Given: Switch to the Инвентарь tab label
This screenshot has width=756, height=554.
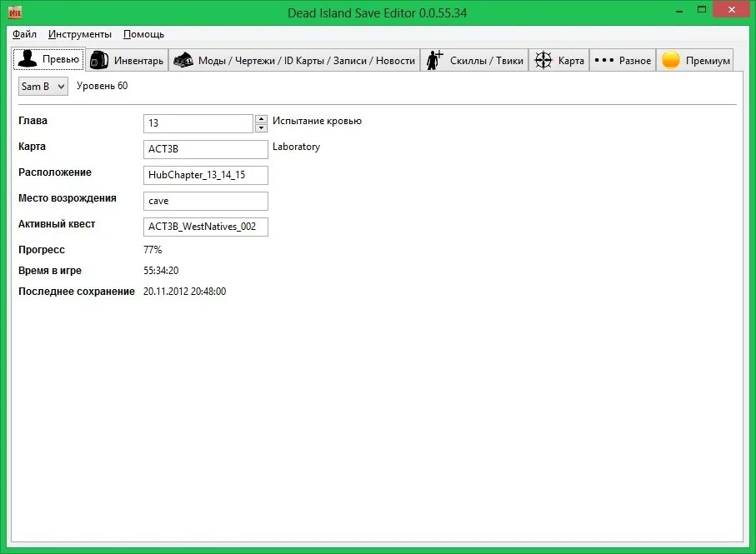Looking at the screenshot, I should point(138,61).
